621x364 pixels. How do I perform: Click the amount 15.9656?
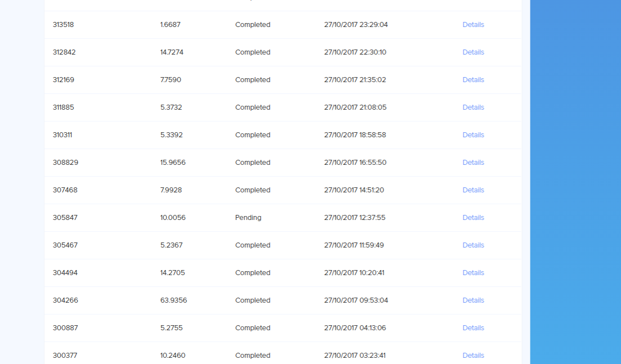[x=173, y=163]
